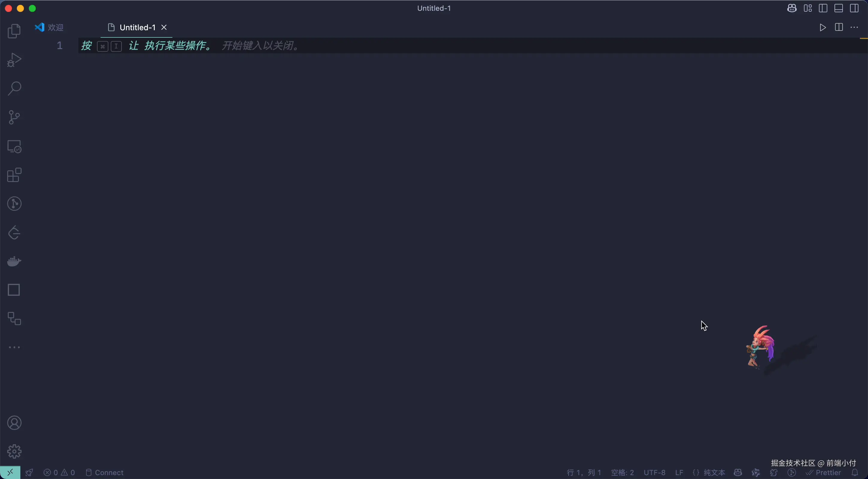The width and height of the screenshot is (868, 479).
Task: Toggle the notifications bell in status bar
Action: pyautogui.click(x=855, y=472)
